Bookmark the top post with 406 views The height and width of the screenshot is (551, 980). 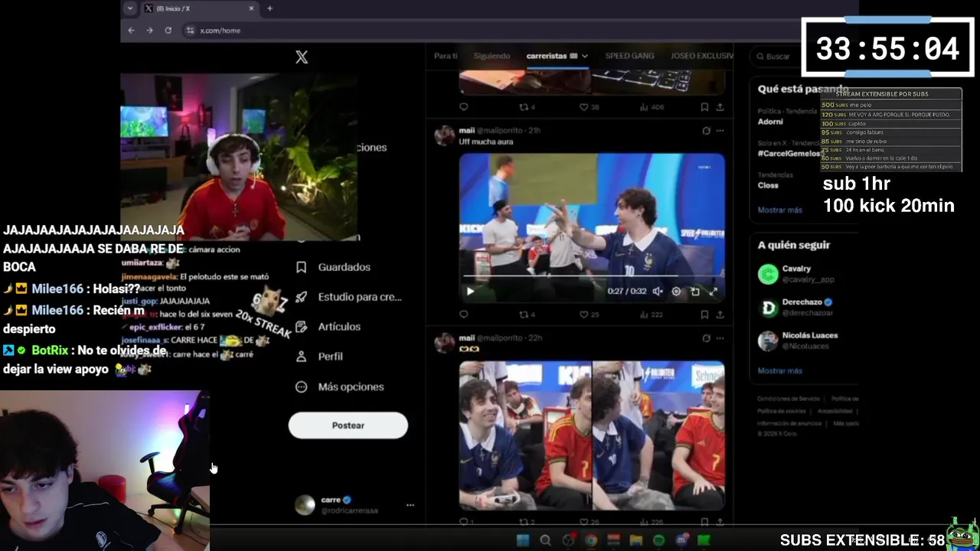[x=704, y=107]
